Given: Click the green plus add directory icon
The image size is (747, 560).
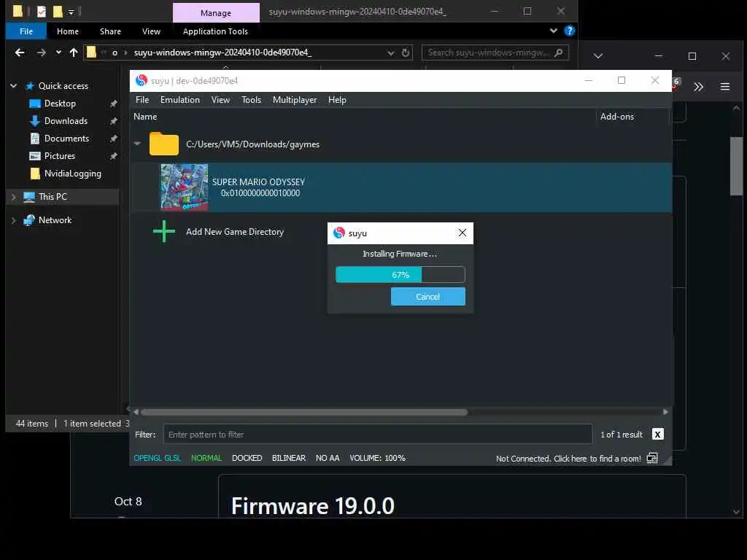Looking at the screenshot, I should tap(164, 231).
